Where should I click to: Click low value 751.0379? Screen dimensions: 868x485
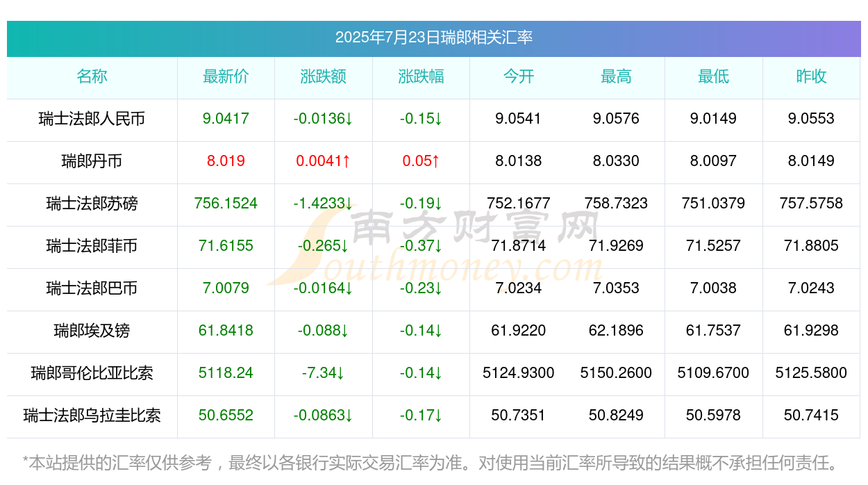[714, 204]
